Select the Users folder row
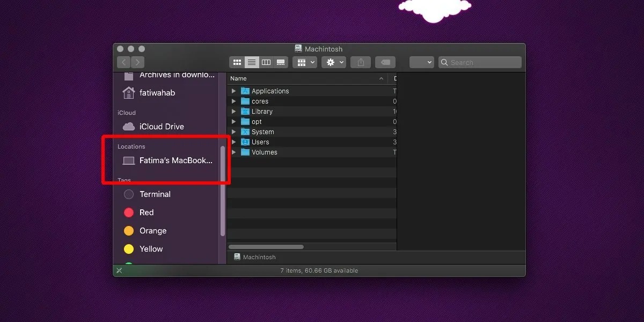The width and height of the screenshot is (644, 322). click(260, 142)
